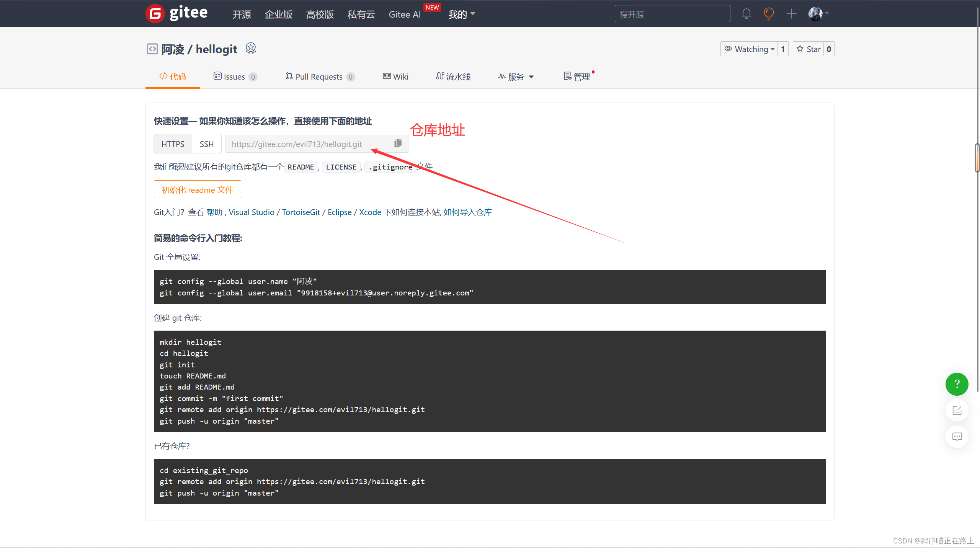Switch the address protocol to SSH

pos(207,144)
